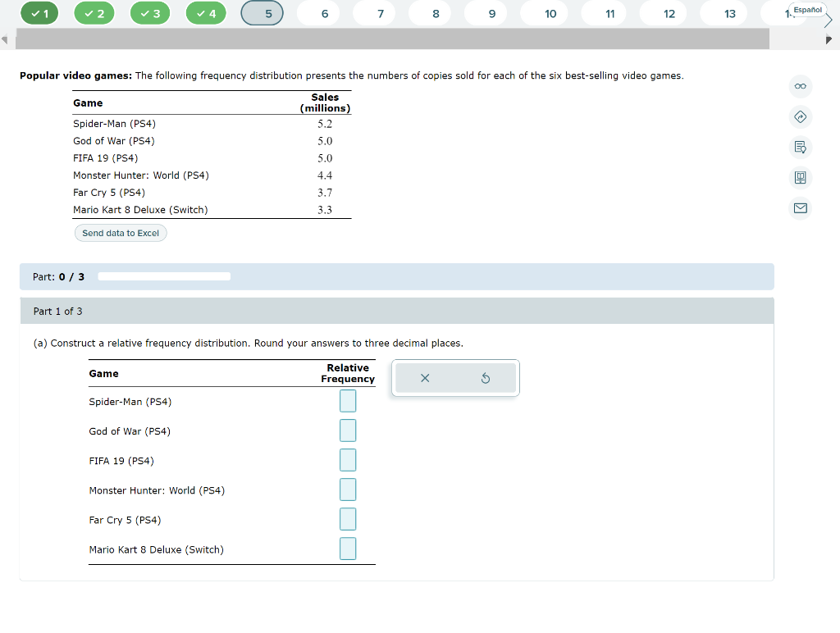The image size is (840, 633).
Task: Jump to question 12
Action: [664, 13]
